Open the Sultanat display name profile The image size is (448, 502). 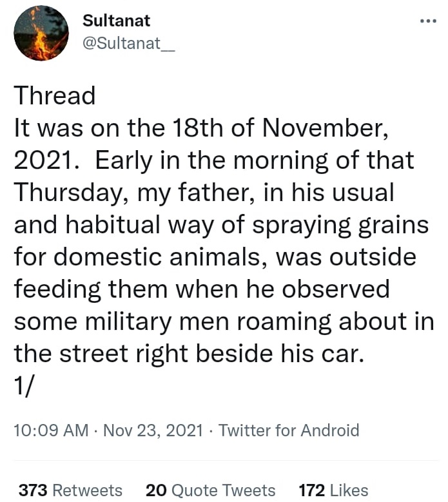point(116,21)
